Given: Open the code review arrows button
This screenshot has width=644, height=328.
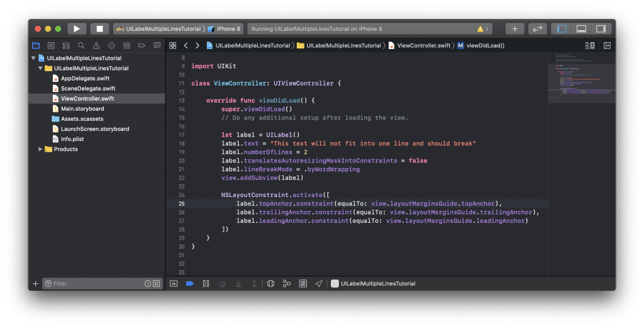Looking at the screenshot, I should tap(537, 29).
